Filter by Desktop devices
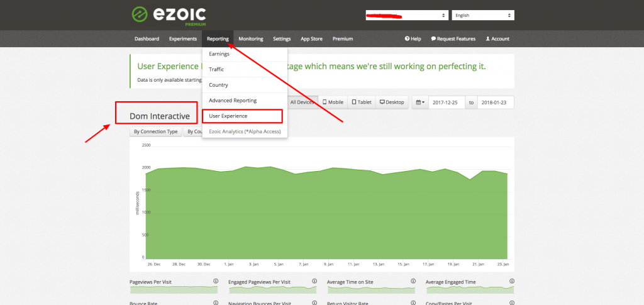 pos(392,103)
